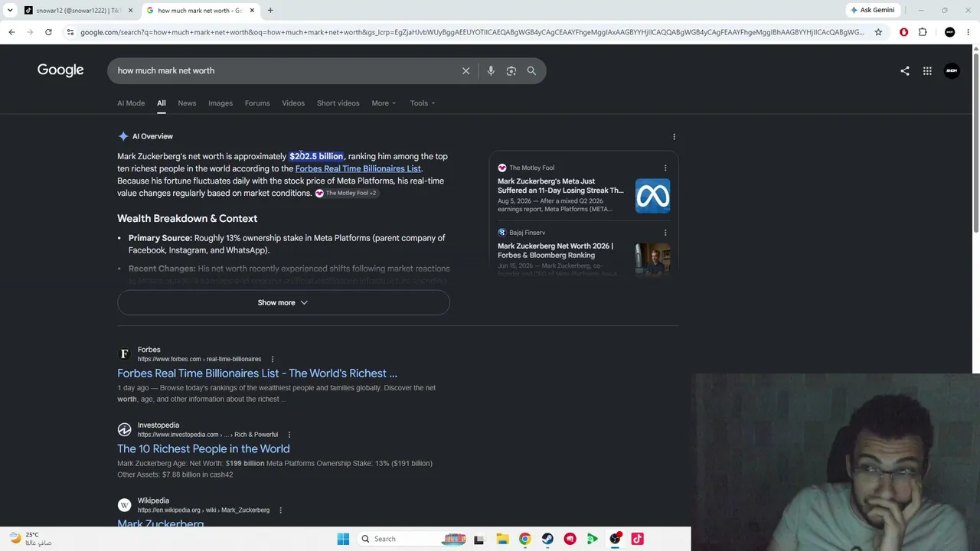
Task: Open The 10 Richest People in the World
Action: click(x=204, y=448)
